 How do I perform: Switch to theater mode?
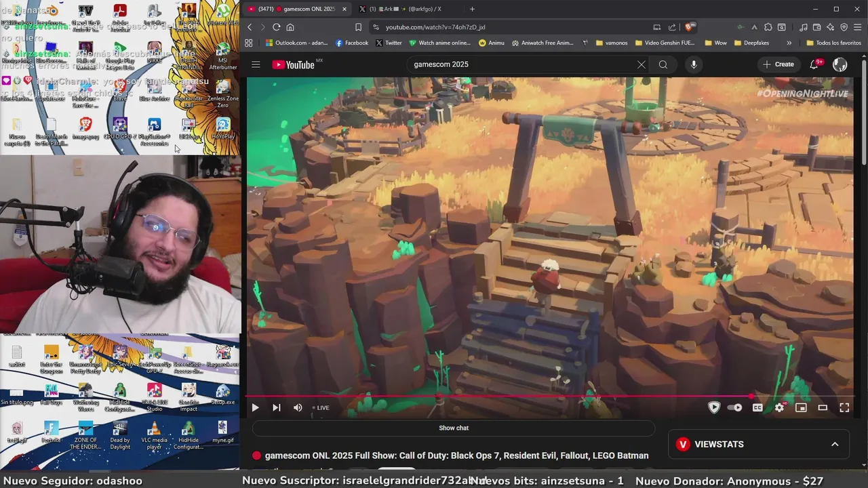(x=823, y=407)
